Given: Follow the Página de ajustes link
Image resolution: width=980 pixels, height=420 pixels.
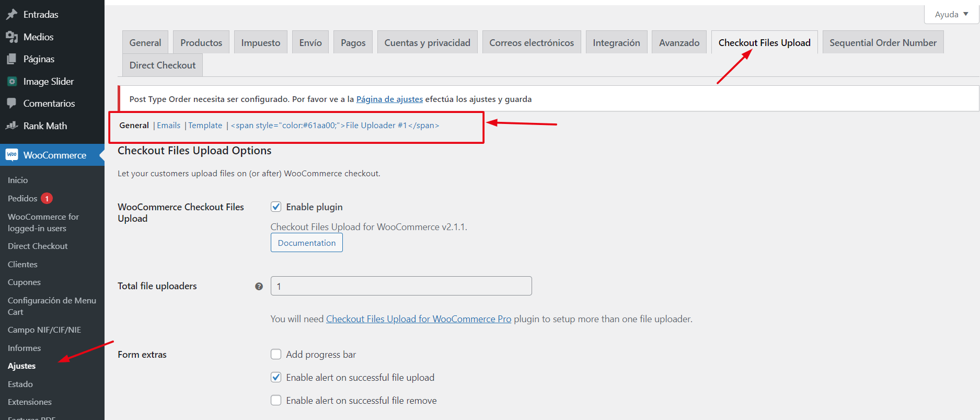Looking at the screenshot, I should (x=389, y=99).
